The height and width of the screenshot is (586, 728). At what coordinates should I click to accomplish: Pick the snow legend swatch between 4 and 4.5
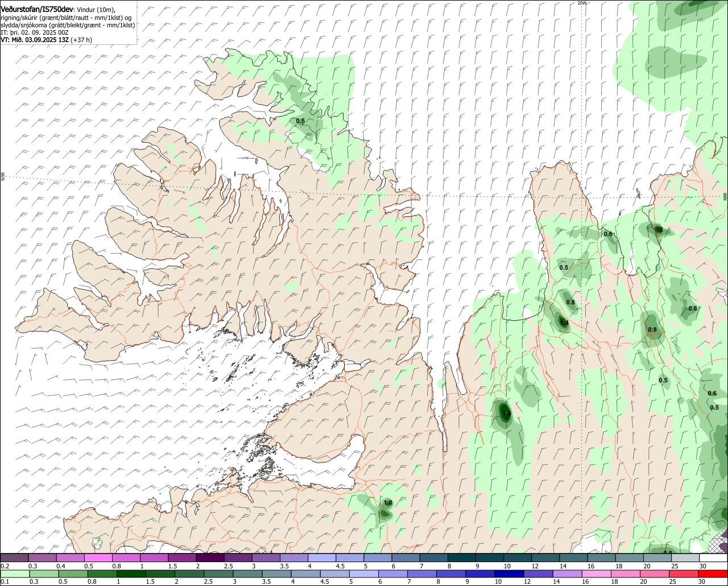pos(322,558)
